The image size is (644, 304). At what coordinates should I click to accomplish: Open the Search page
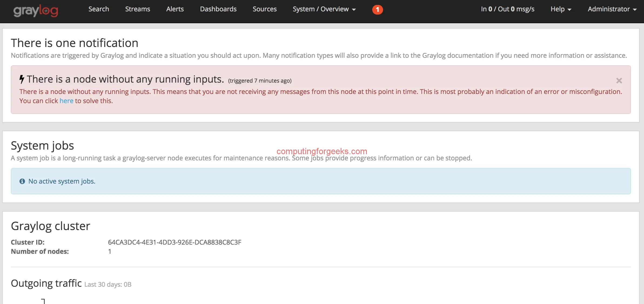coord(99,9)
